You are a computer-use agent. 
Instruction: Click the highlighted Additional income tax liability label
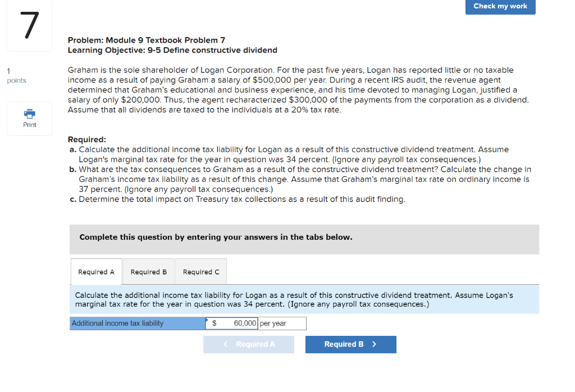[138, 323]
